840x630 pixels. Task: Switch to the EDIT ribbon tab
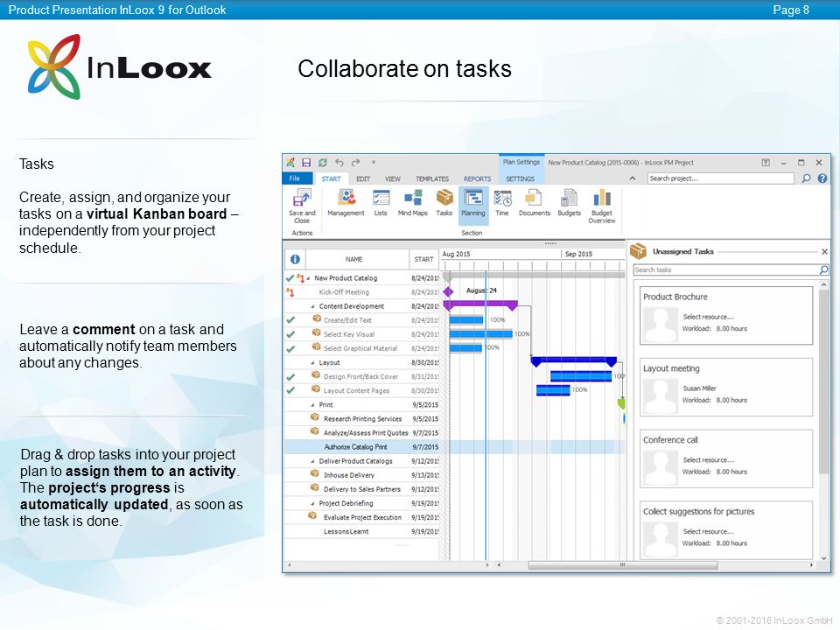point(363,178)
